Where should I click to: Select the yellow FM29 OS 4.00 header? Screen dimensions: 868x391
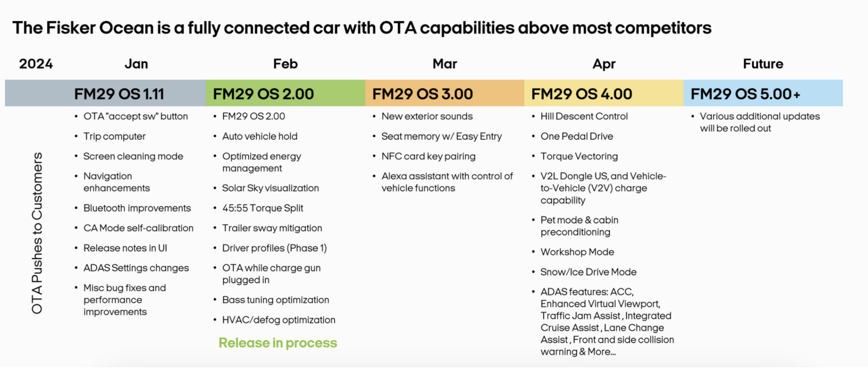click(604, 93)
